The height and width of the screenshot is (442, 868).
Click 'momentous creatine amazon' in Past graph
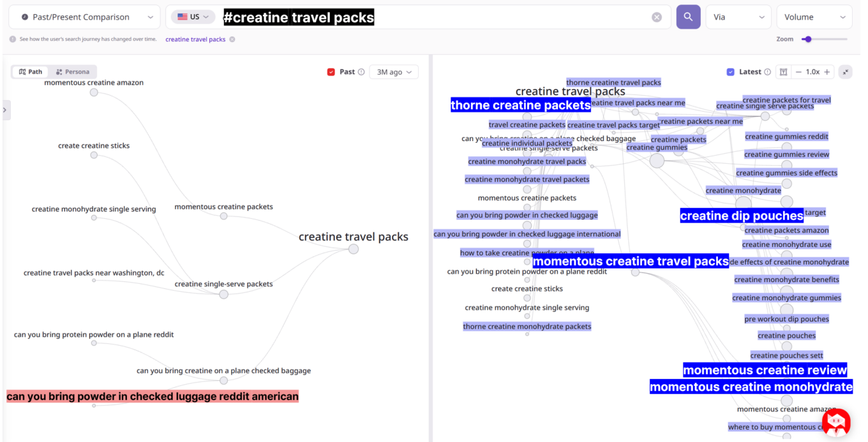[x=94, y=83]
